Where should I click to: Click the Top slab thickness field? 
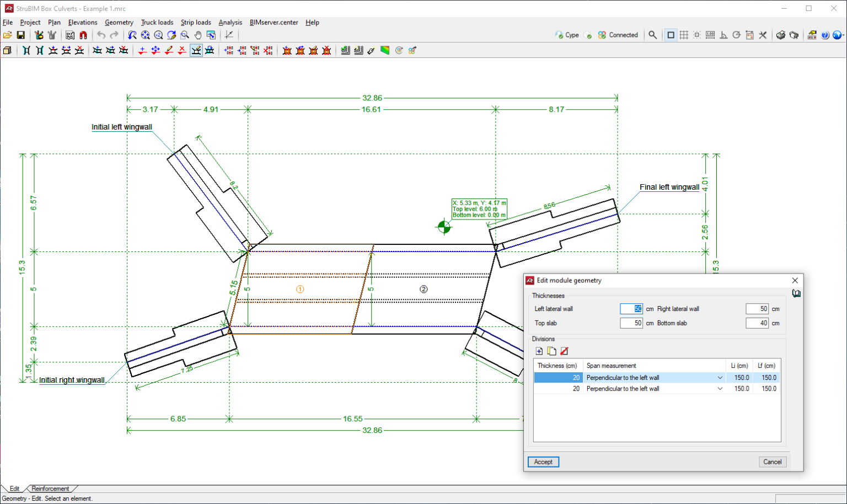[x=631, y=323]
